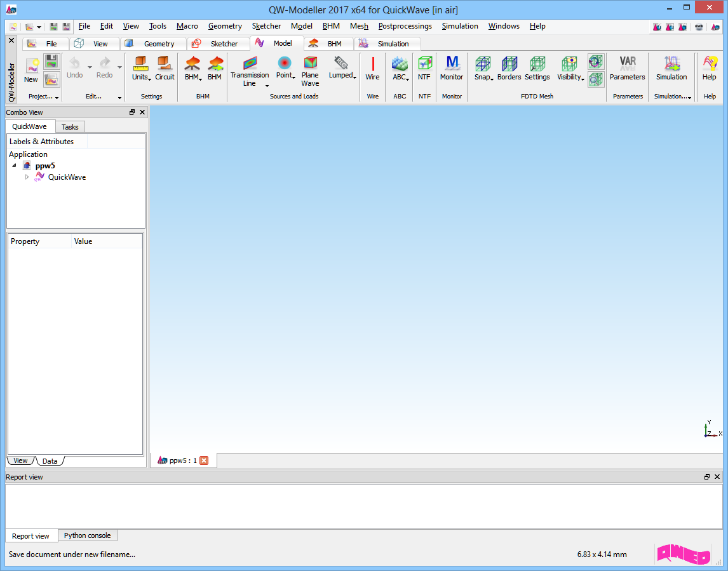Open the Windows menu
The width and height of the screenshot is (728, 571).
tap(504, 26)
